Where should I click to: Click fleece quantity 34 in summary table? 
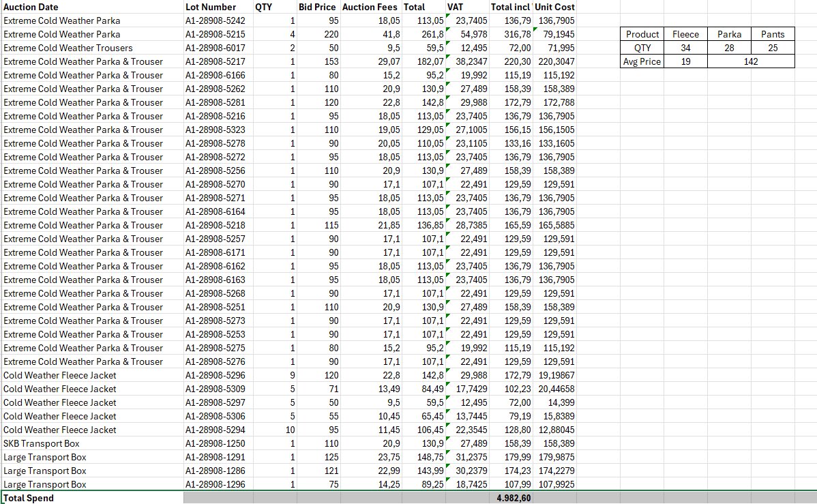point(685,48)
